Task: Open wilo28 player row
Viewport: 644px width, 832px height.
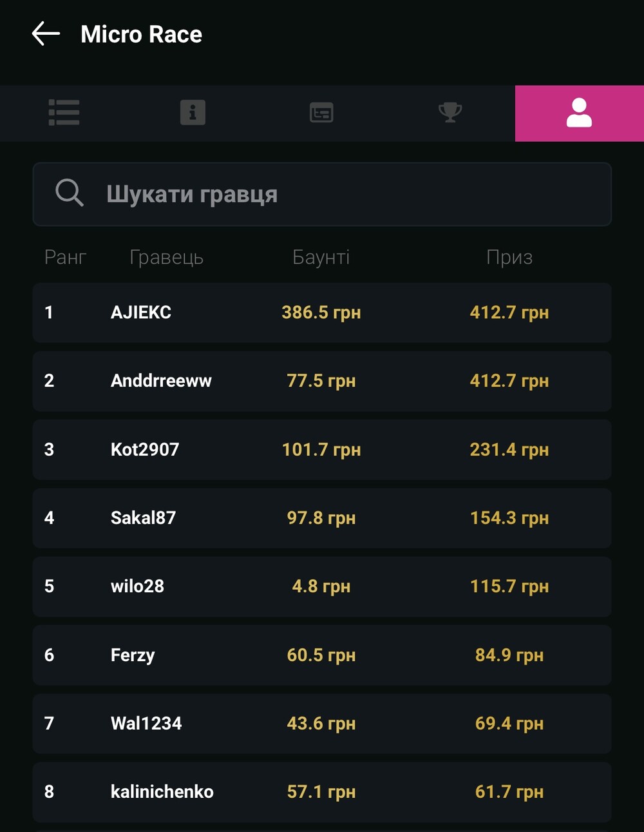Action: (322, 586)
